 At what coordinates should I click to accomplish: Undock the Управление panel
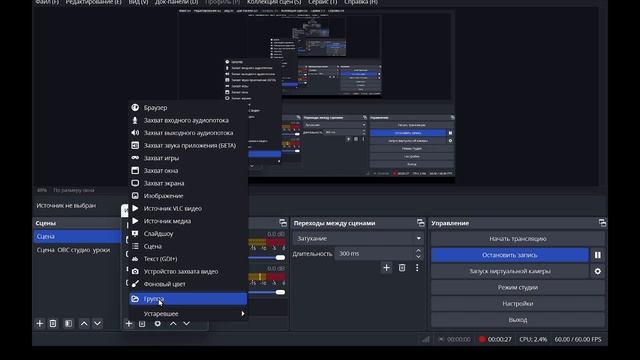(602, 223)
